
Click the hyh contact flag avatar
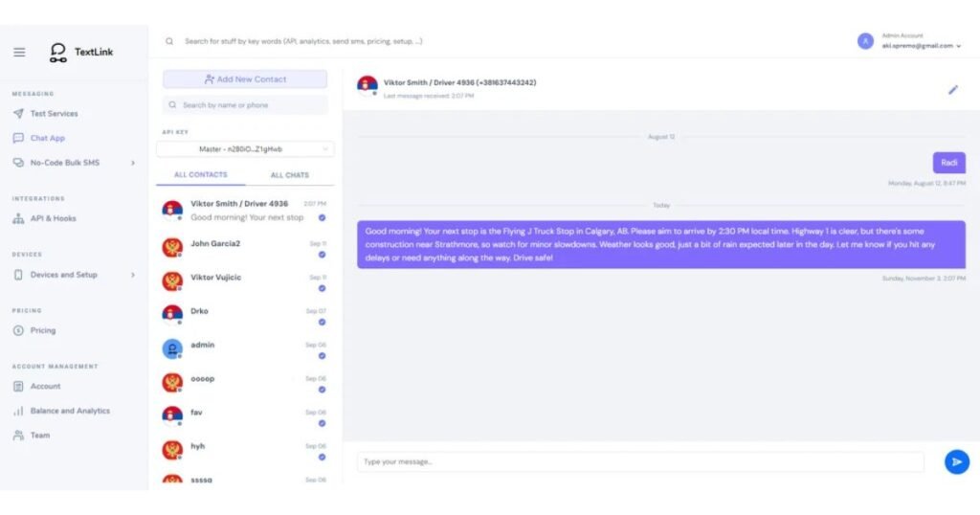tap(172, 449)
